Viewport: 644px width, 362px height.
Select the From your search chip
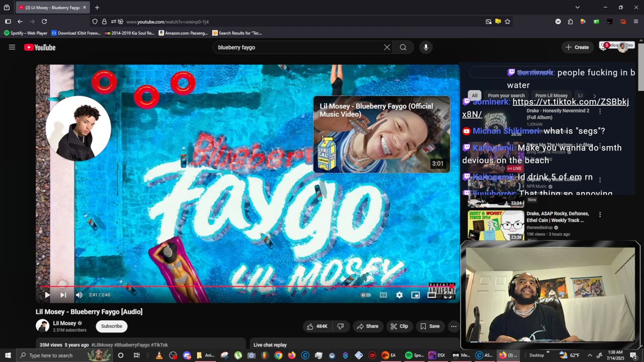506,96
